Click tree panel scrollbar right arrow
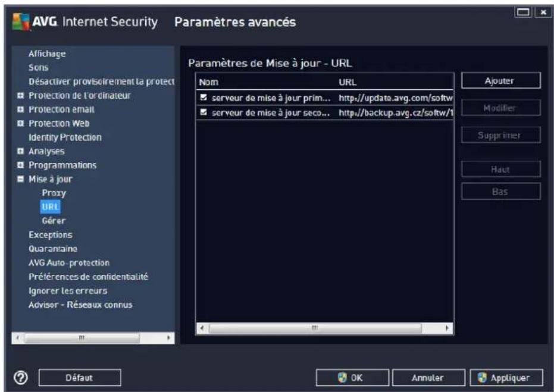554x392 pixels. [x=168, y=338]
